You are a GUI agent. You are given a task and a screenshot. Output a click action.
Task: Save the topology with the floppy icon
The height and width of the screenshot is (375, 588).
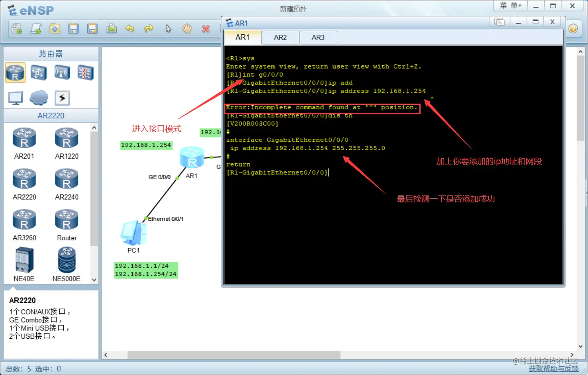tap(73, 29)
